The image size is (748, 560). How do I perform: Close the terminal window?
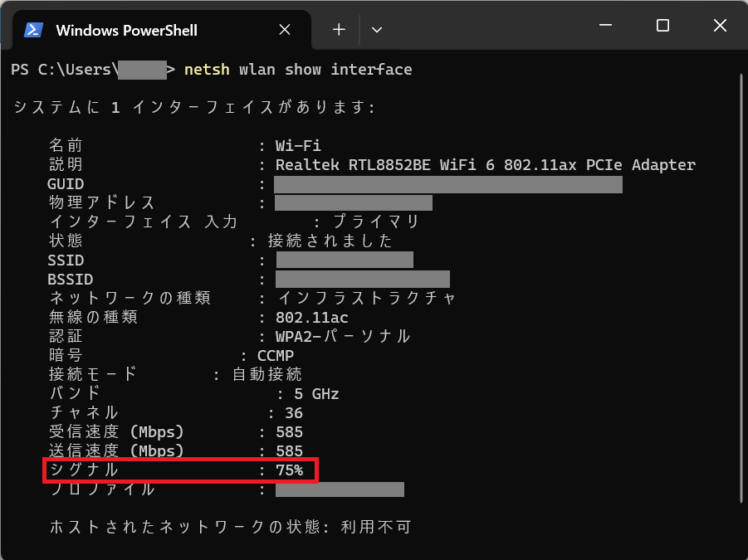(720, 27)
